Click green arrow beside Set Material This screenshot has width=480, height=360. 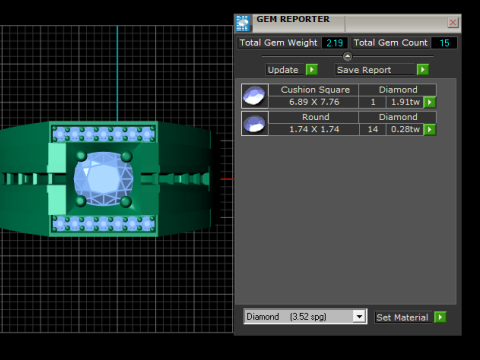[440, 317]
